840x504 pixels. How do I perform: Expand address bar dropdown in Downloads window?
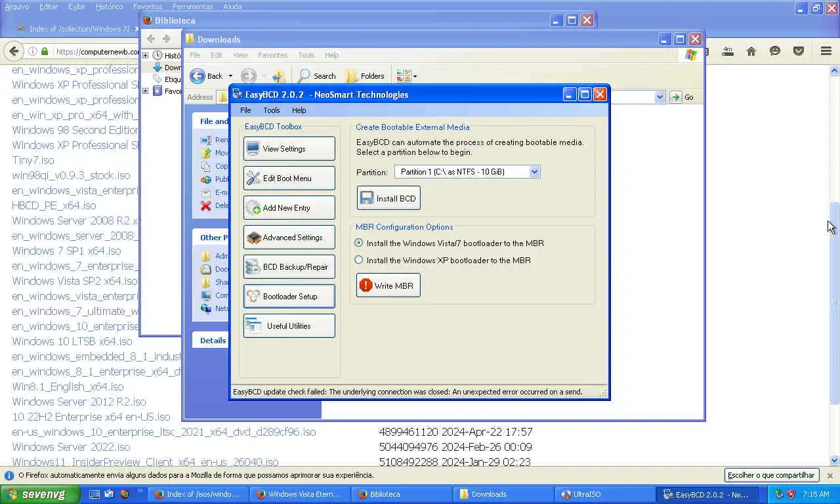point(660,97)
